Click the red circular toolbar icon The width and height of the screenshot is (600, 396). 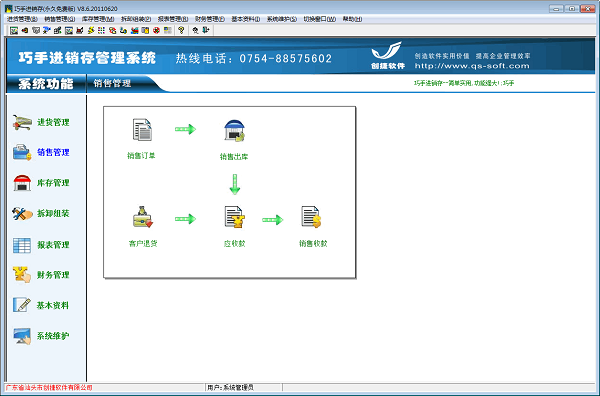click(156, 30)
